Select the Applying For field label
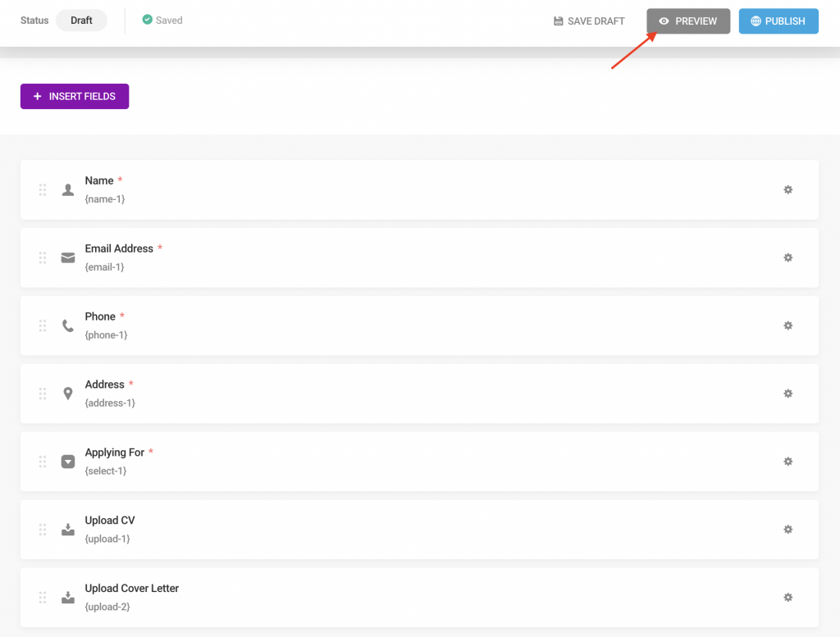The height and width of the screenshot is (637, 840). (115, 453)
